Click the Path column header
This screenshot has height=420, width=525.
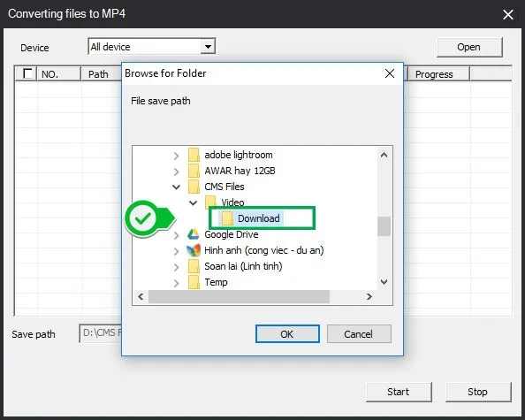point(102,74)
